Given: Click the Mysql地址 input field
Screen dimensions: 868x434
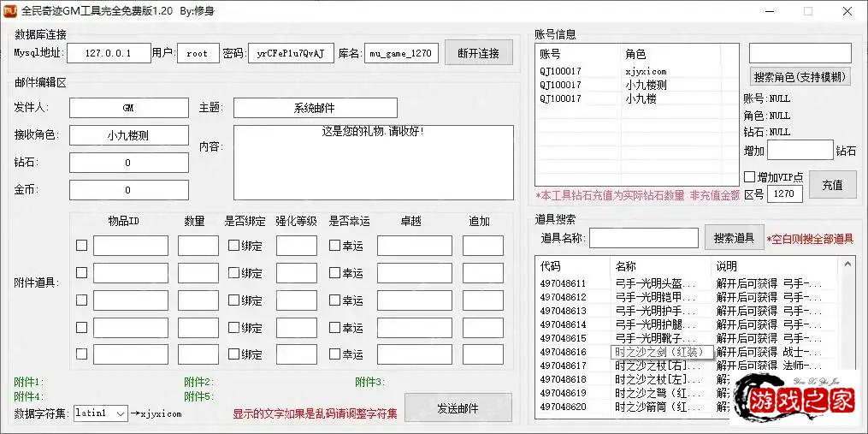Looking at the screenshot, I should [108, 53].
